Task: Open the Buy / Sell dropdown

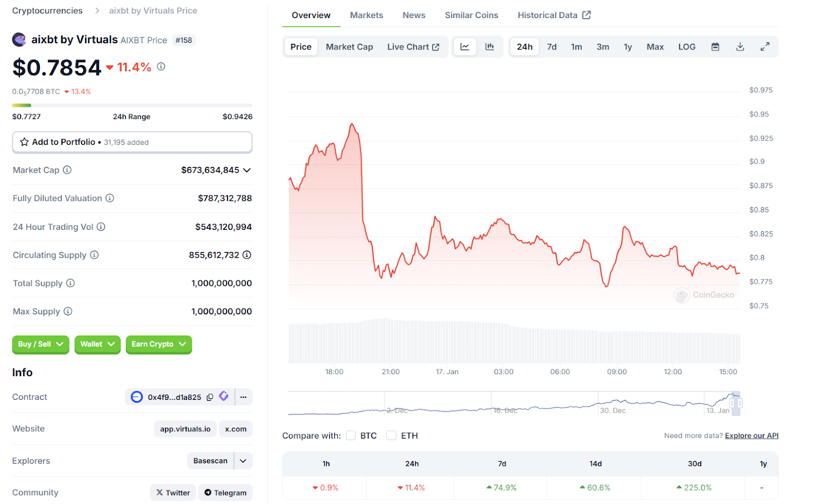Action: click(41, 344)
